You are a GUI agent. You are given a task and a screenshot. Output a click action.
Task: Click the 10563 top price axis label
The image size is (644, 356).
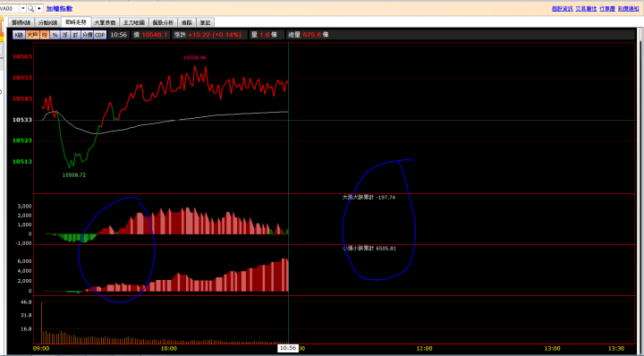(x=21, y=56)
